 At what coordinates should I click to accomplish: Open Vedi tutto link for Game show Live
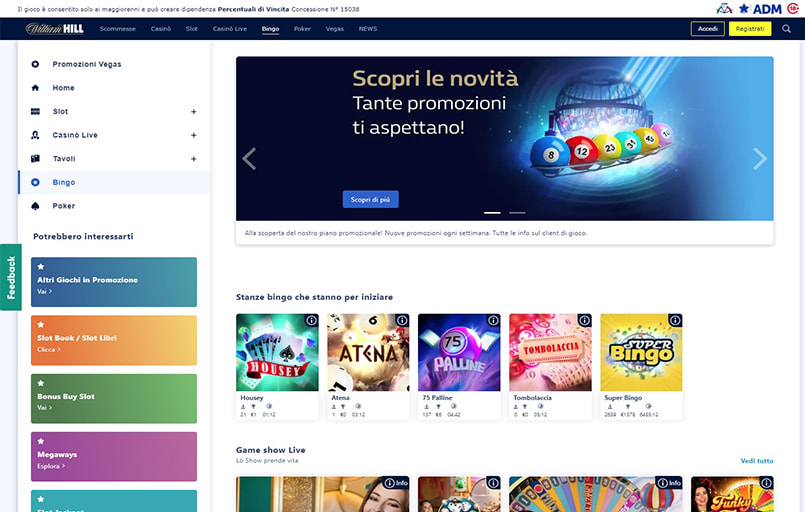(756, 461)
